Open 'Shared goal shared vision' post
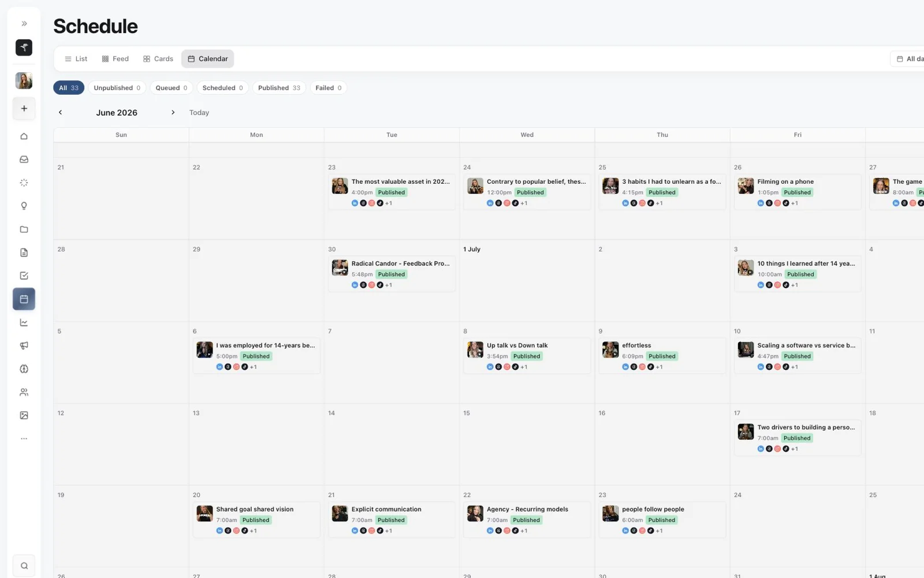The image size is (924, 578). point(256,520)
